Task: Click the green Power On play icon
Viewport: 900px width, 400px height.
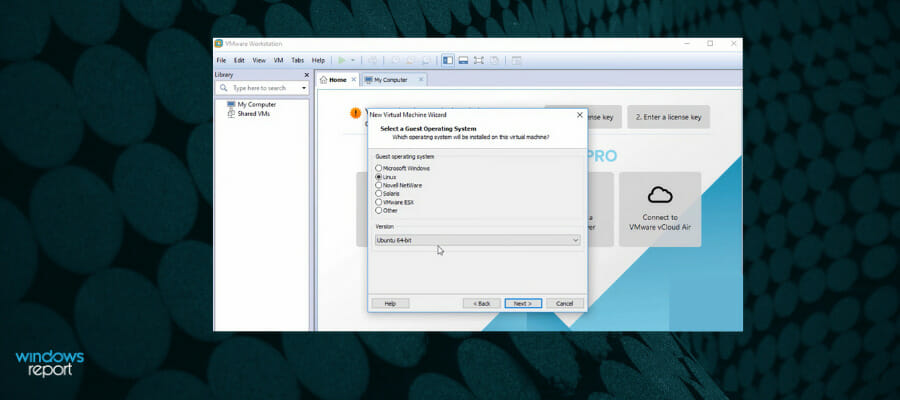Action: point(342,60)
